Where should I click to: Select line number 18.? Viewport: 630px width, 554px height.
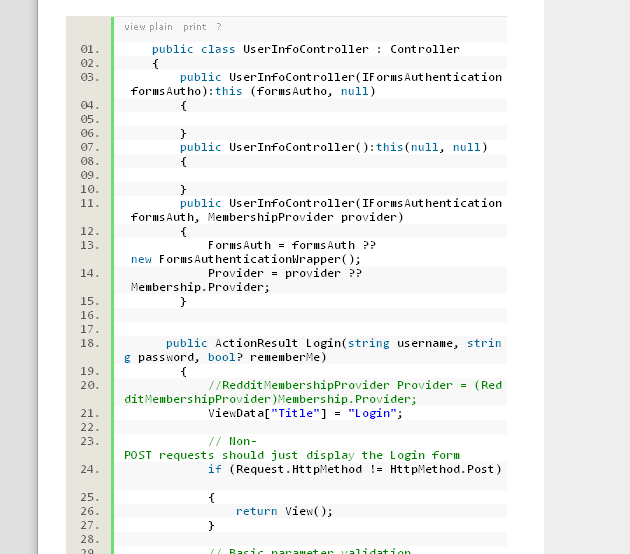90,343
